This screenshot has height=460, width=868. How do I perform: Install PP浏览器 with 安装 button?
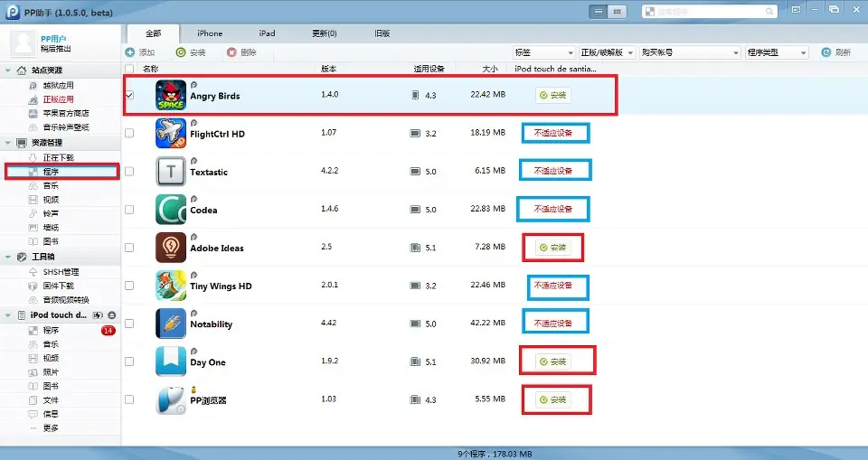[x=553, y=399]
